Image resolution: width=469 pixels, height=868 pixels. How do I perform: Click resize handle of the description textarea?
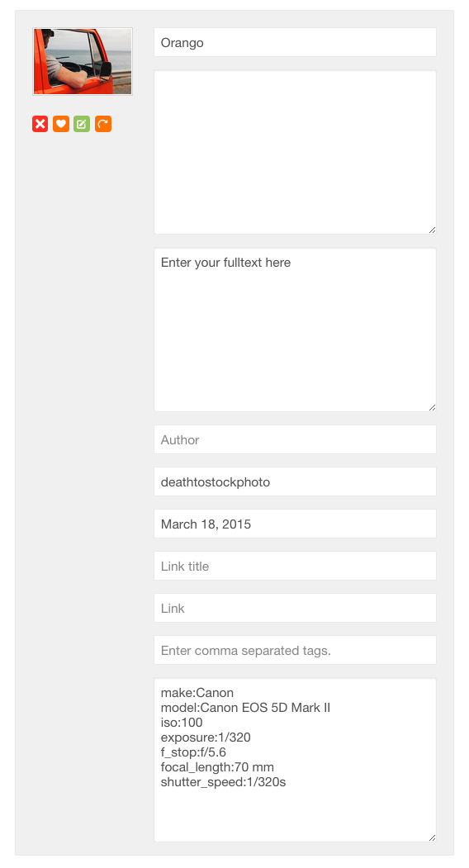click(432, 230)
